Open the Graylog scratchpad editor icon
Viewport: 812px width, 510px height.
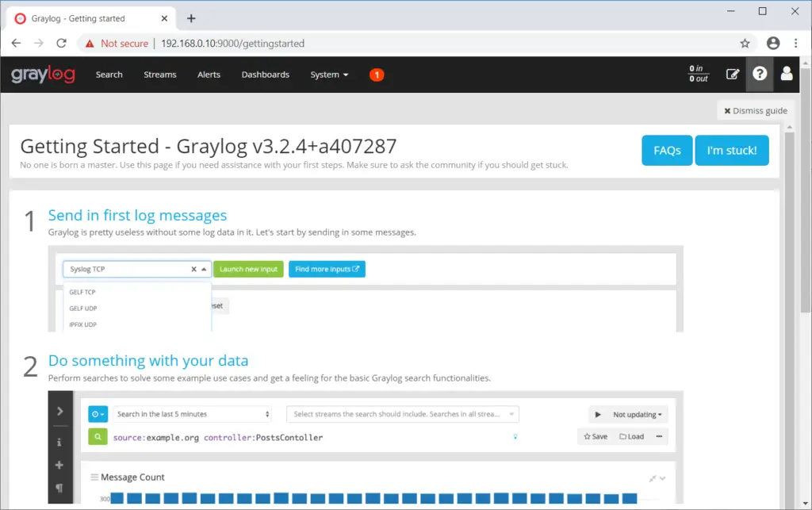tap(733, 74)
